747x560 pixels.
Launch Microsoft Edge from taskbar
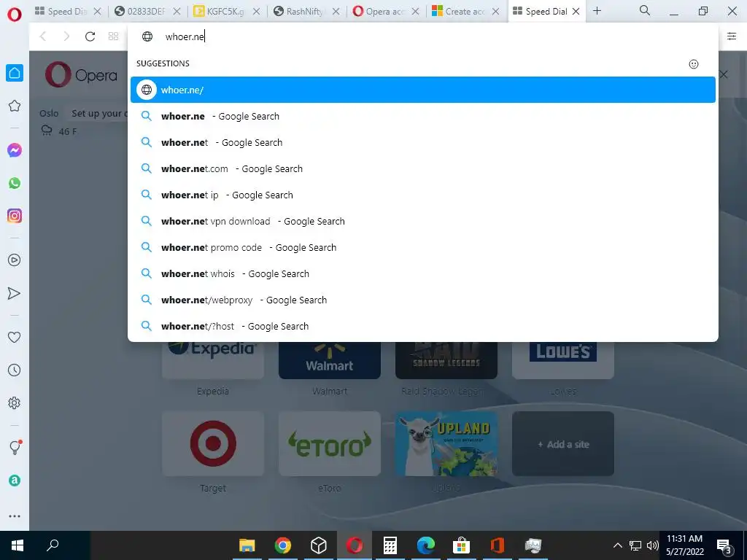point(426,545)
